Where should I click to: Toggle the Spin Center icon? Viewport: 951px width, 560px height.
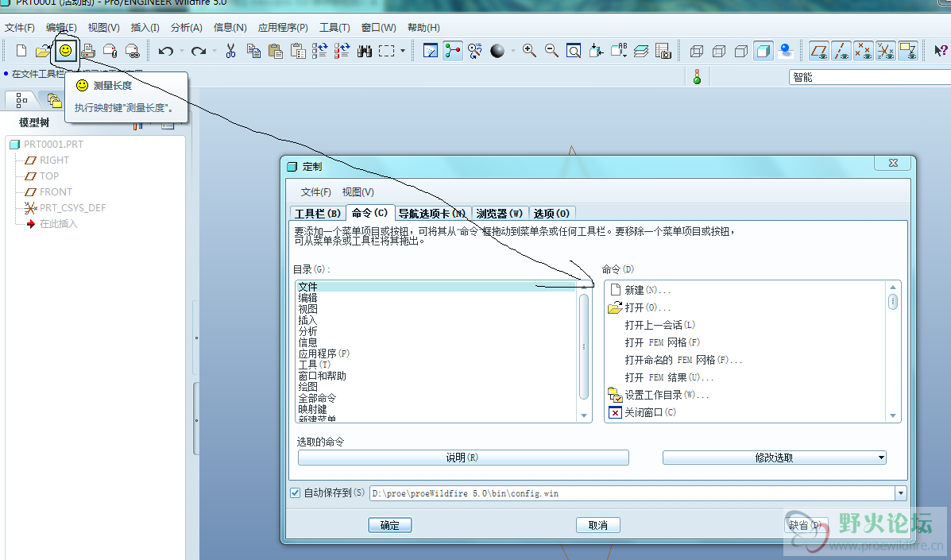pyautogui.click(x=452, y=51)
